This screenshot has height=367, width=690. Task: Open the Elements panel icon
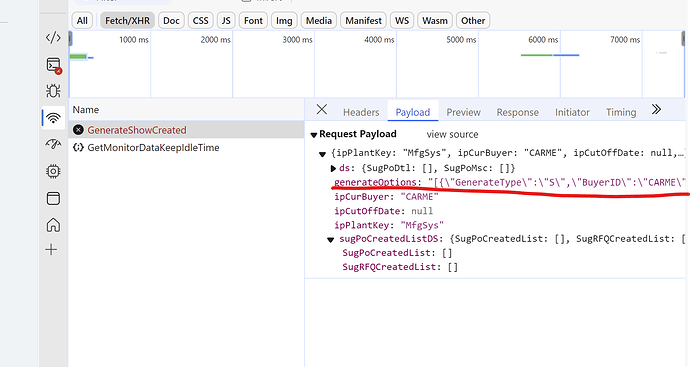[x=53, y=38]
